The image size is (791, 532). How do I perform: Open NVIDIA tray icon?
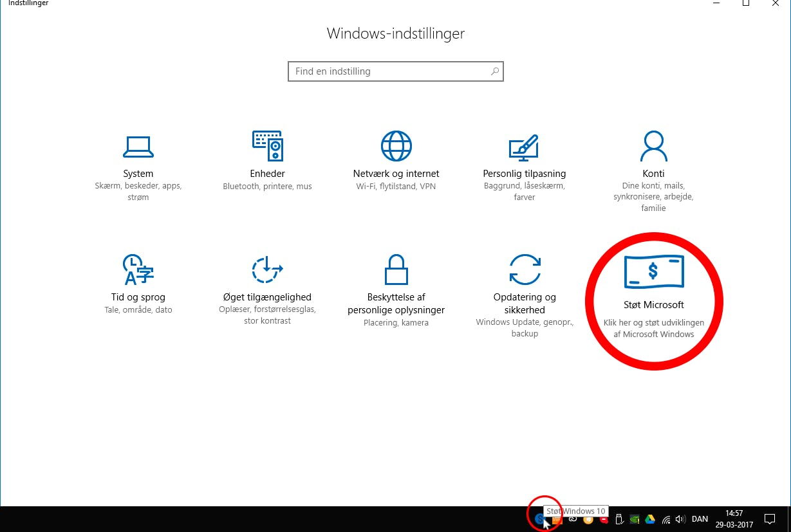click(635, 519)
